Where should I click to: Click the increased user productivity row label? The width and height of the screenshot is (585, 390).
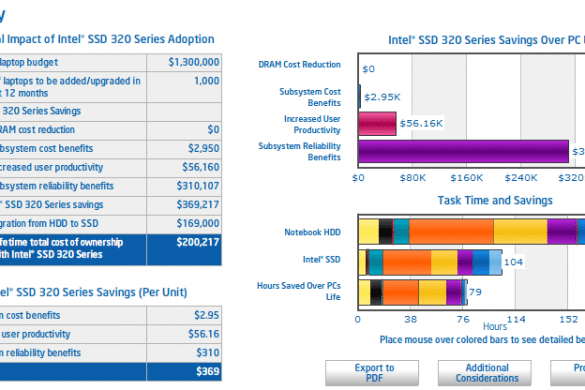pos(50,167)
